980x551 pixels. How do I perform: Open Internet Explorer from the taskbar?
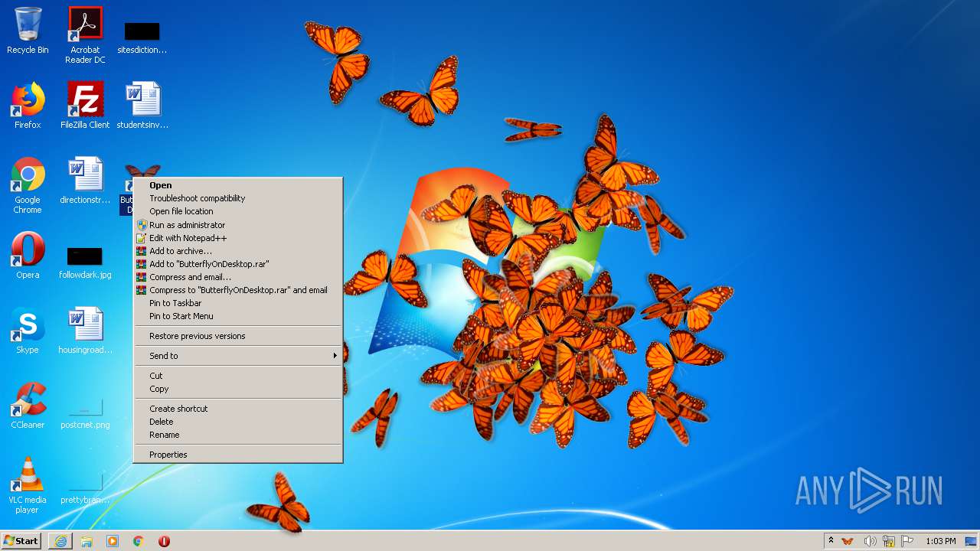coord(60,541)
